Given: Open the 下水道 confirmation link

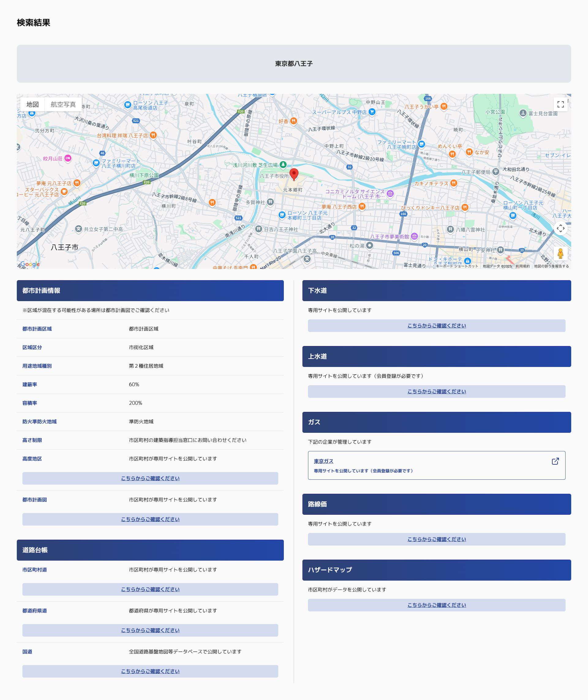Looking at the screenshot, I should 436,325.
